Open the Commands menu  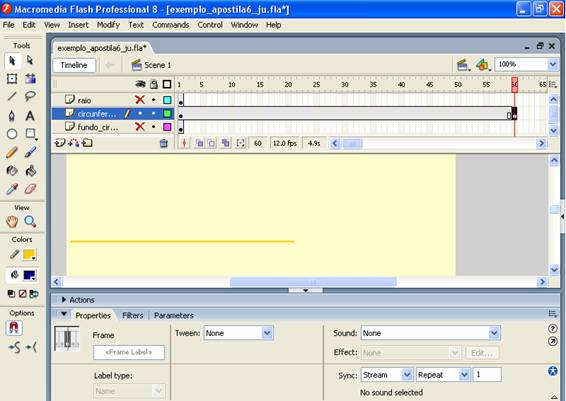coord(170,25)
